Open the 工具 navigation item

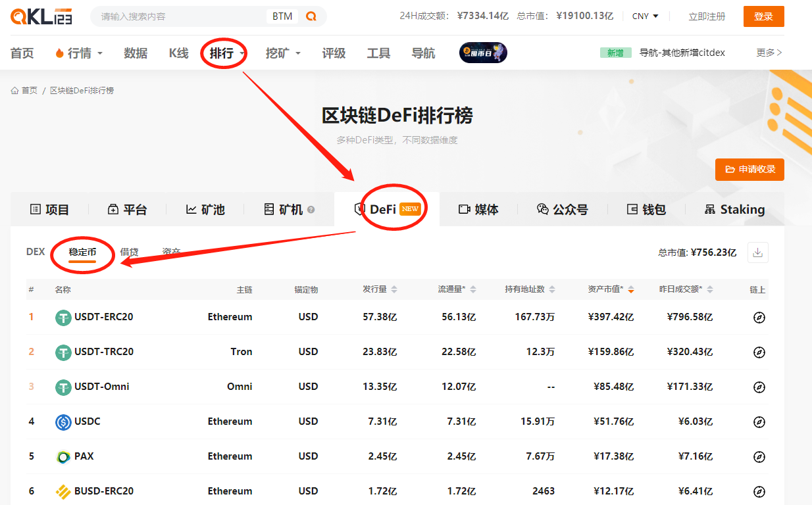click(378, 53)
